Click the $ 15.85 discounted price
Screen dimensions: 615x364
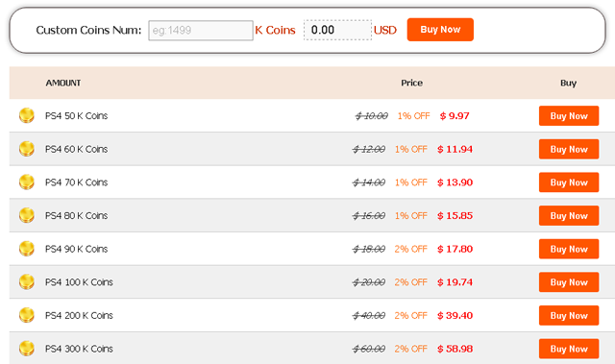[455, 216]
